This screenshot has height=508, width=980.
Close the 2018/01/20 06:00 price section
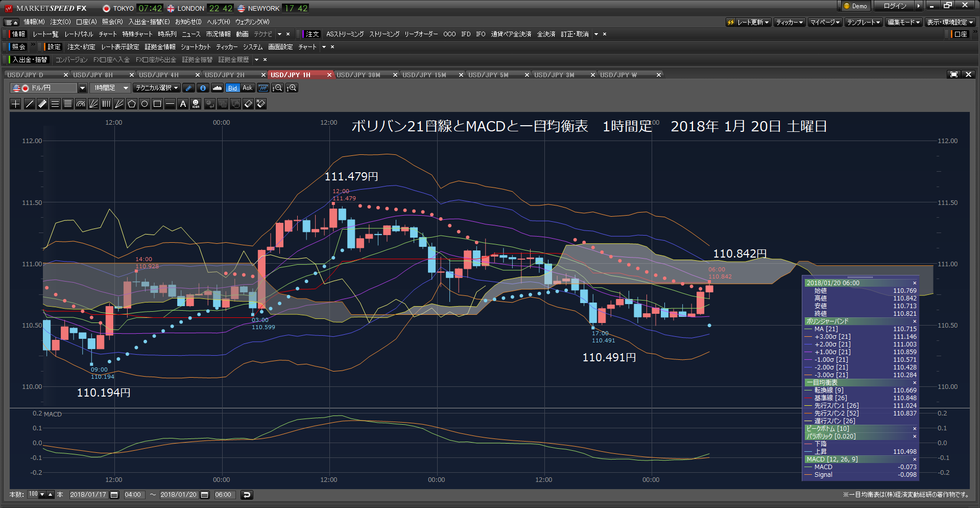pyautogui.click(x=915, y=283)
